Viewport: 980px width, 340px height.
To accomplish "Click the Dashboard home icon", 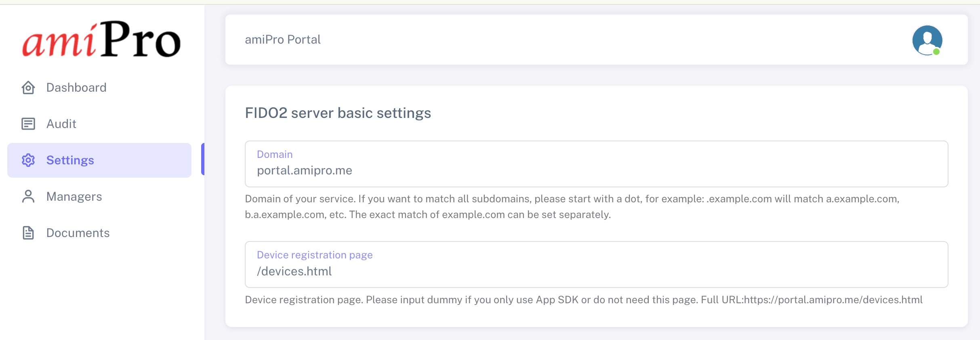I will (x=28, y=88).
